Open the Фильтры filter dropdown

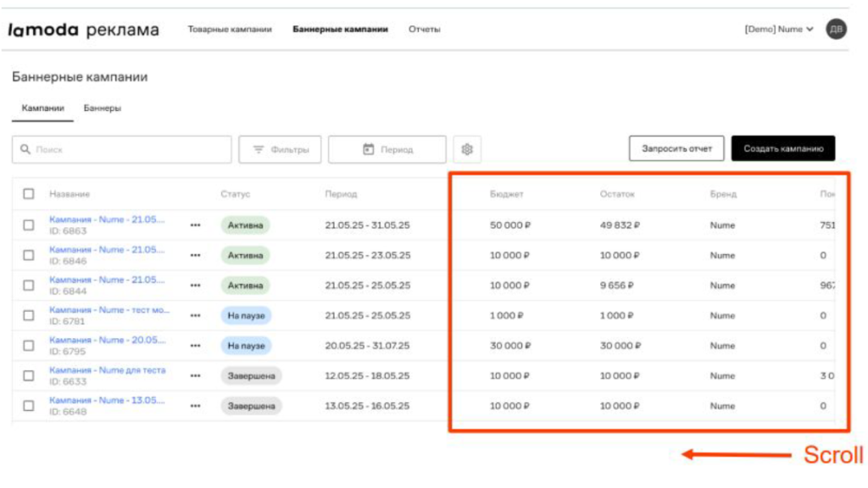(280, 149)
